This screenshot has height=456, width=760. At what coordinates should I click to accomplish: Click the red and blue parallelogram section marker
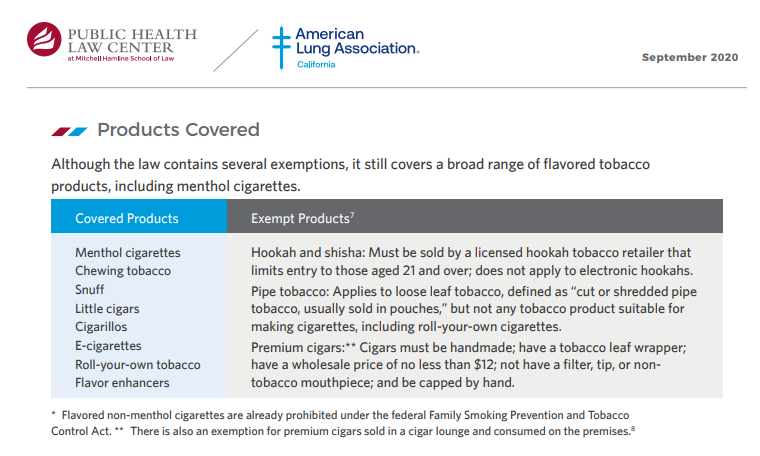69,131
